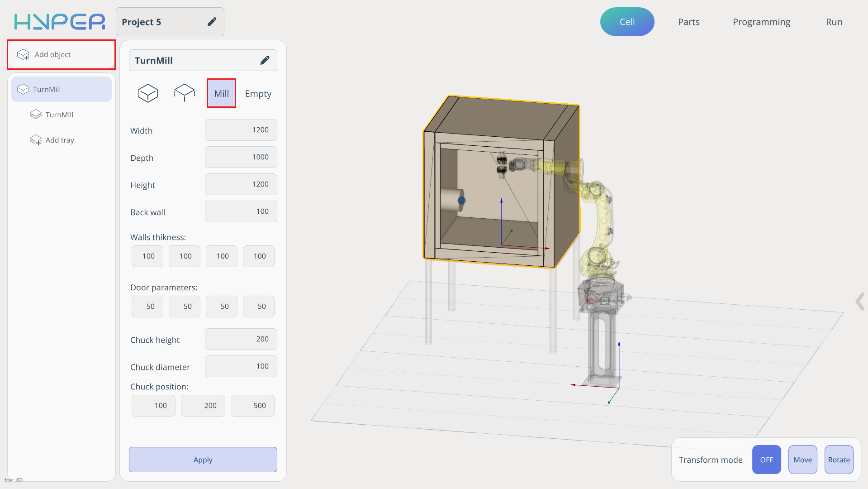The height and width of the screenshot is (489, 868).
Task: Open the Programming tab
Action: pyautogui.click(x=761, y=22)
